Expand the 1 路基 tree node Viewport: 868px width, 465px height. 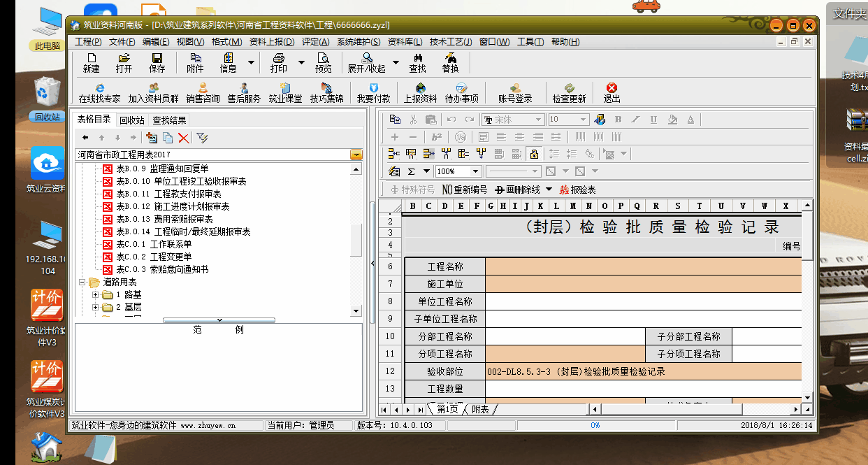click(x=95, y=295)
